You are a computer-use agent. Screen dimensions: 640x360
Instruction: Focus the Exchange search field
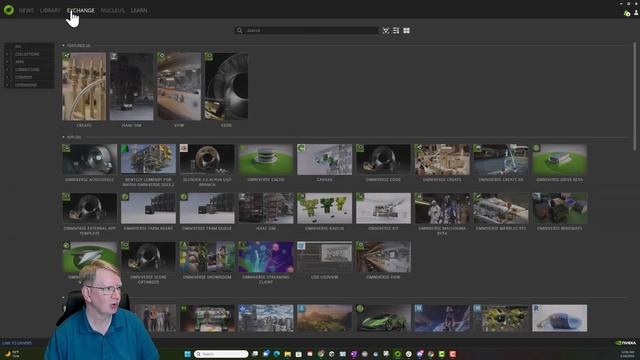307,30
